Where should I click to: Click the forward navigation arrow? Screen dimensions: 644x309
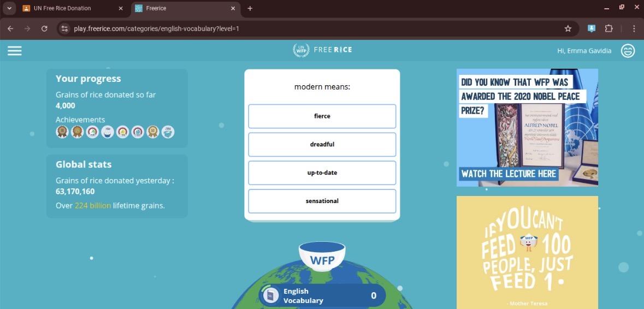click(27, 29)
